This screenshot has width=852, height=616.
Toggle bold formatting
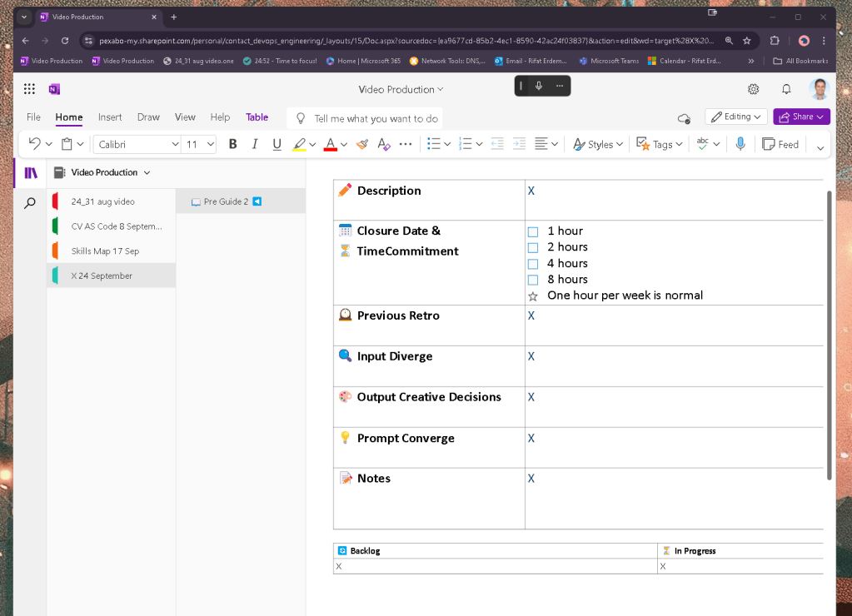click(x=232, y=144)
